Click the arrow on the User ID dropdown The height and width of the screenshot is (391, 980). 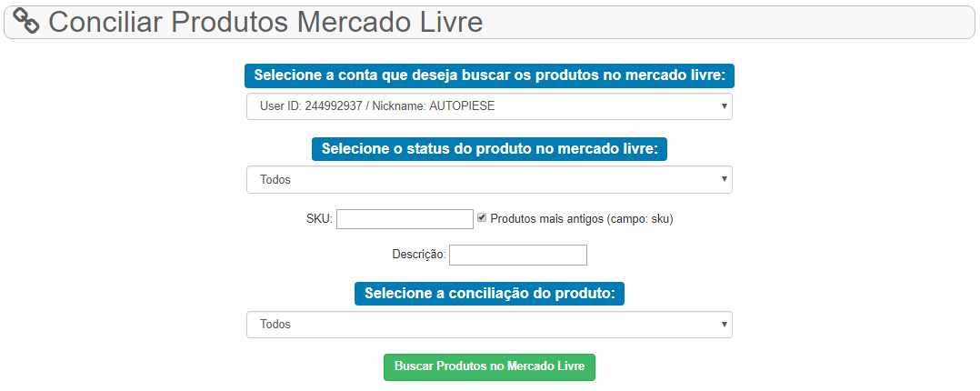(x=724, y=106)
